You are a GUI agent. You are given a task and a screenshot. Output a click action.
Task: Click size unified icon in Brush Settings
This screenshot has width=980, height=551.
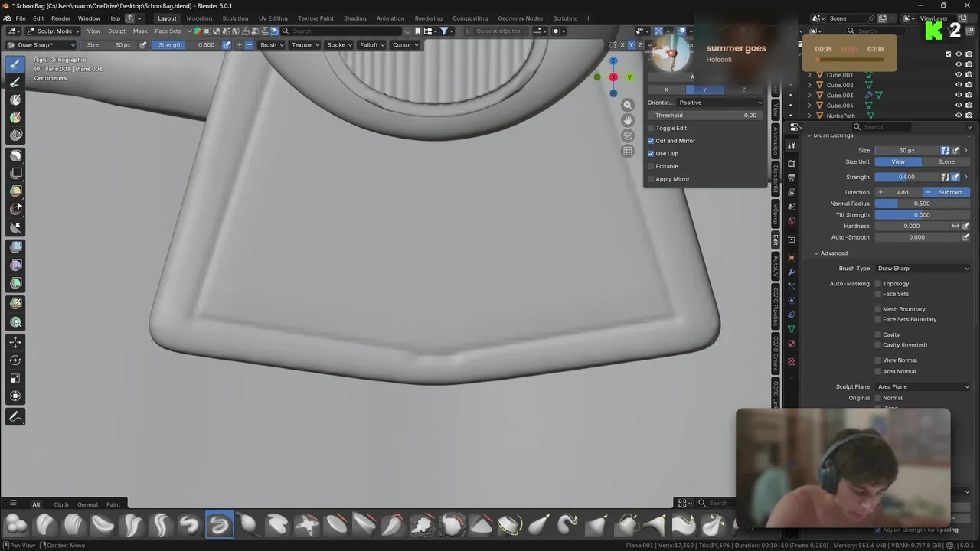click(946, 151)
